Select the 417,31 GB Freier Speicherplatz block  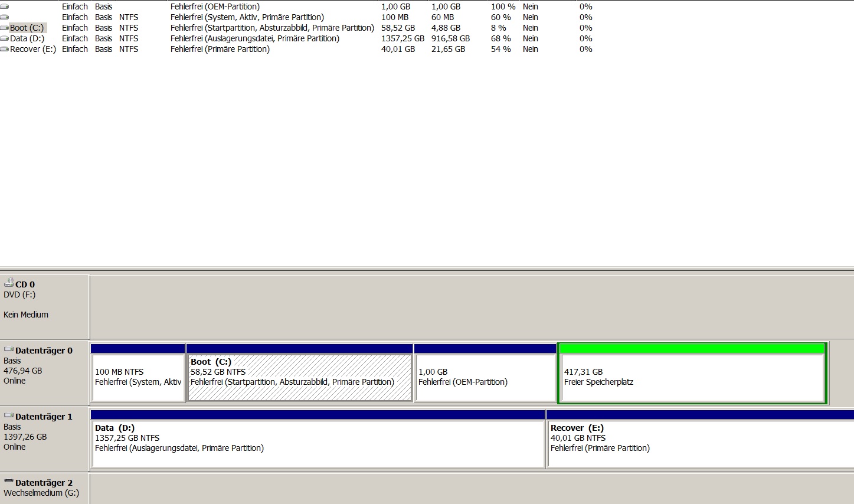click(x=692, y=378)
